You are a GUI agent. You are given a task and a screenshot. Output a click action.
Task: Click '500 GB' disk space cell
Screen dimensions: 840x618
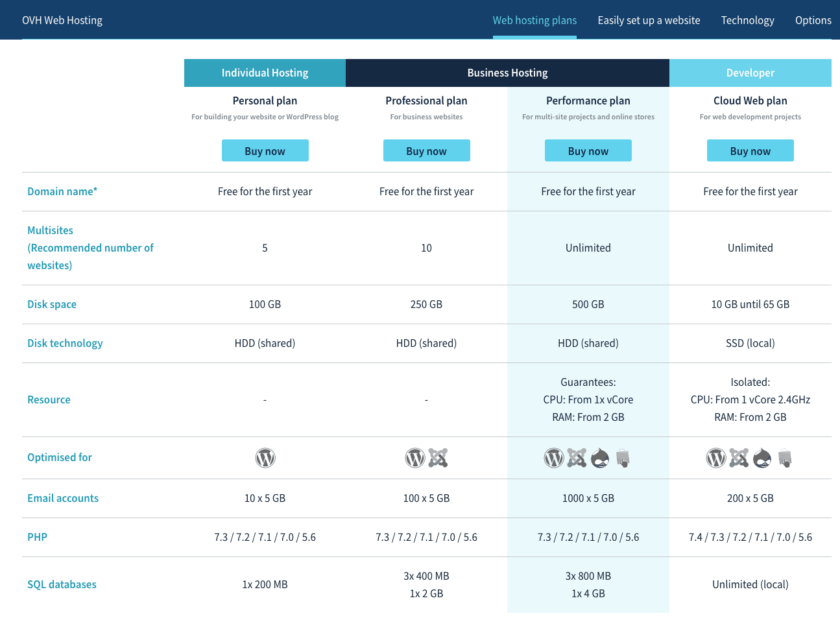pos(588,304)
